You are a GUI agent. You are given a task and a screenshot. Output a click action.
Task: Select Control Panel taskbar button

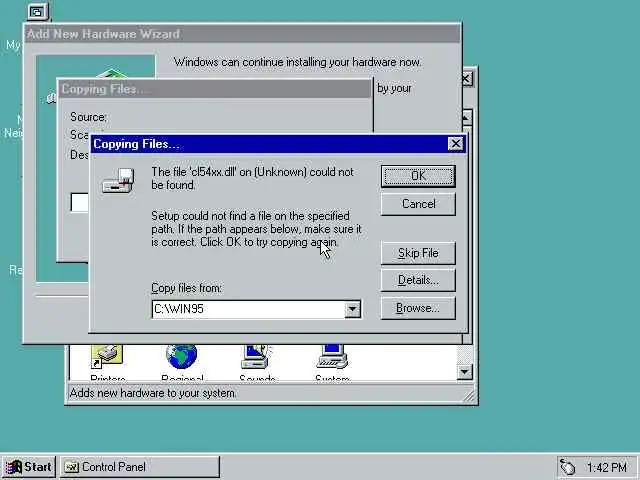click(140, 467)
